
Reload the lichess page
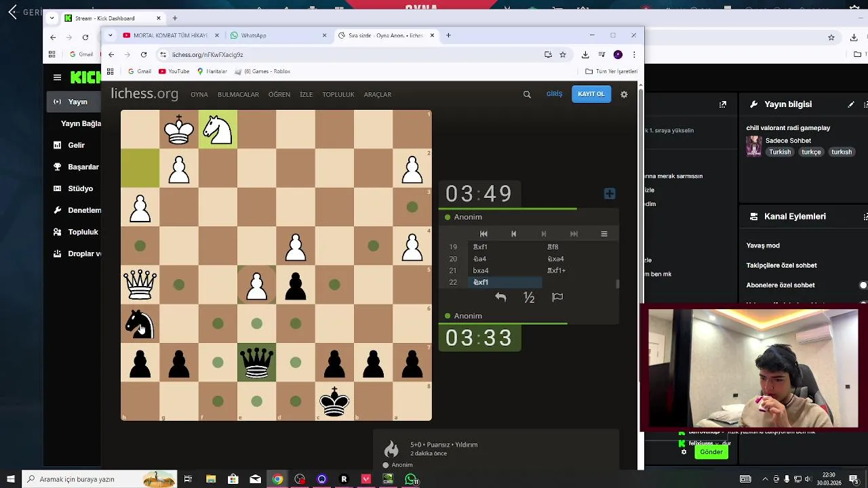[144, 54]
